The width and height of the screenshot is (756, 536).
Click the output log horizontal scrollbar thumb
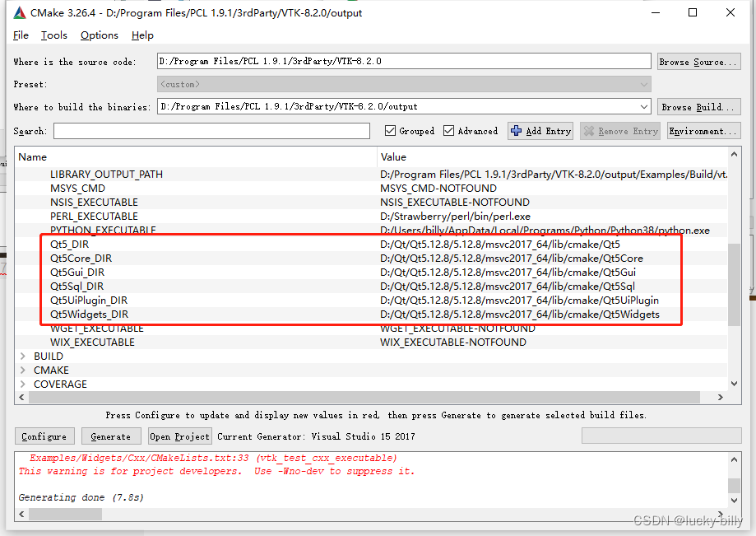coord(65,515)
